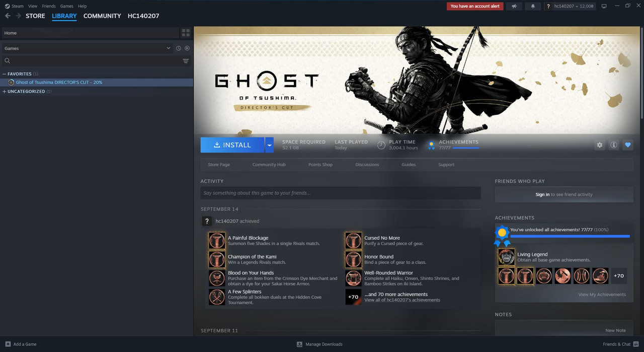
Task: Open the Help menu
Action: tap(82, 6)
